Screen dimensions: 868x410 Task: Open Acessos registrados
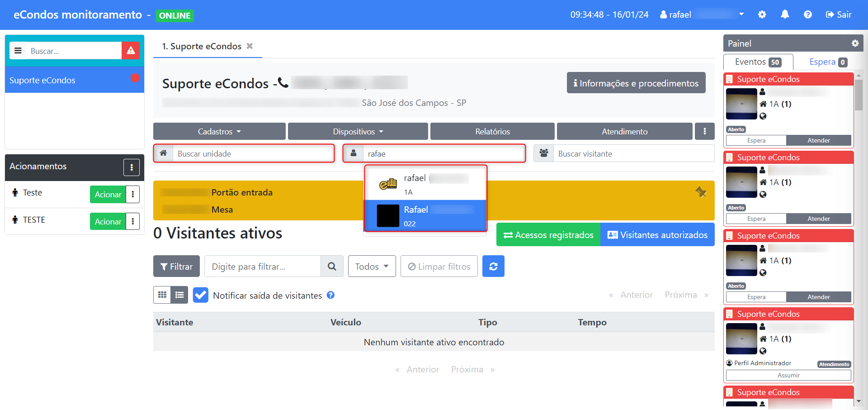(548, 235)
